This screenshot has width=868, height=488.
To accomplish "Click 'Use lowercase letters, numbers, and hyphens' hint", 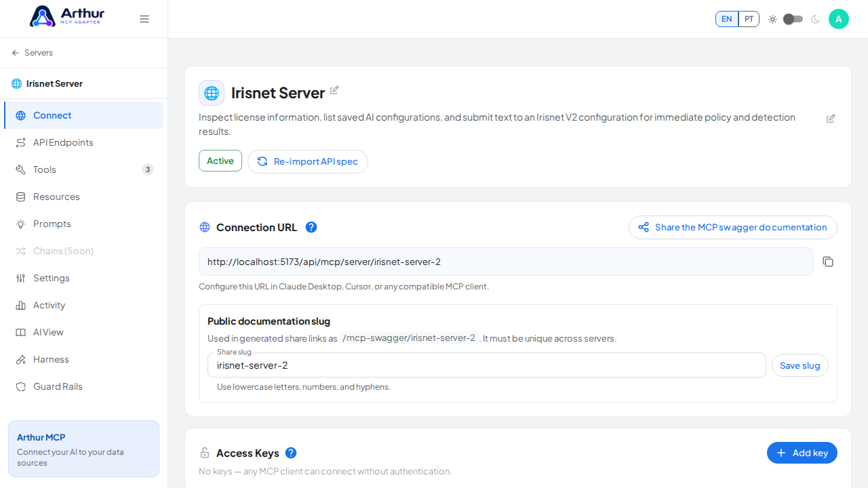I will [x=304, y=387].
